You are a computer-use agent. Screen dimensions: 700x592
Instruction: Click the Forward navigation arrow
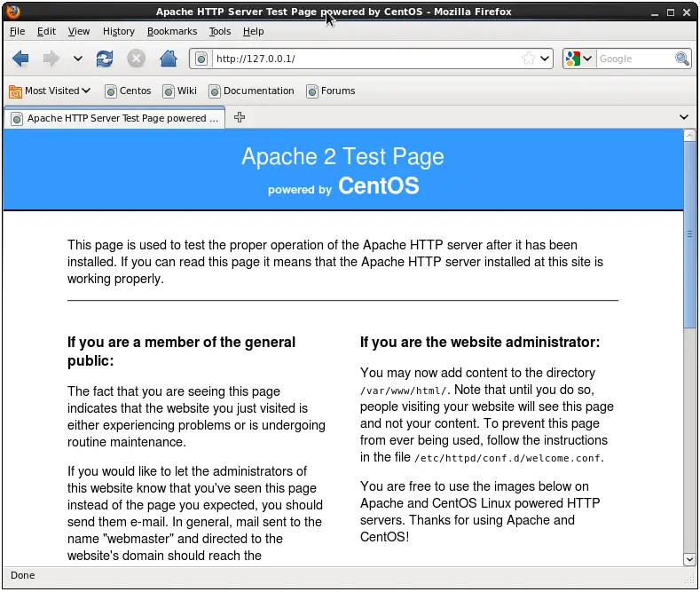point(51,59)
